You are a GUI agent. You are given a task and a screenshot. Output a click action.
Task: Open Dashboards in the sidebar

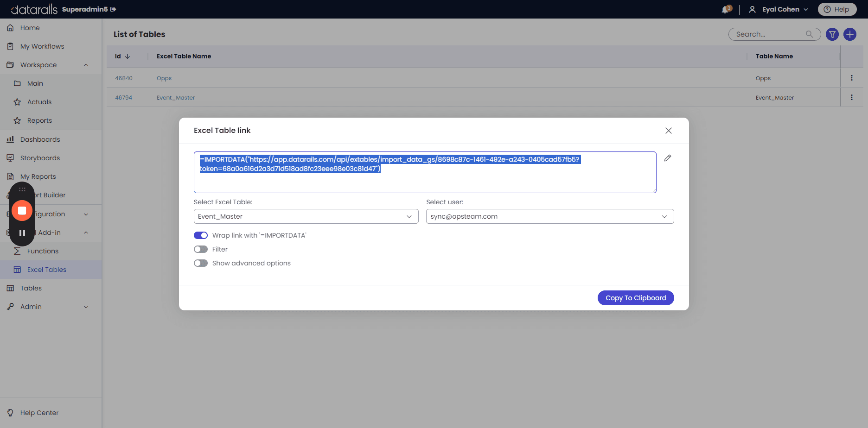[40, 139]
